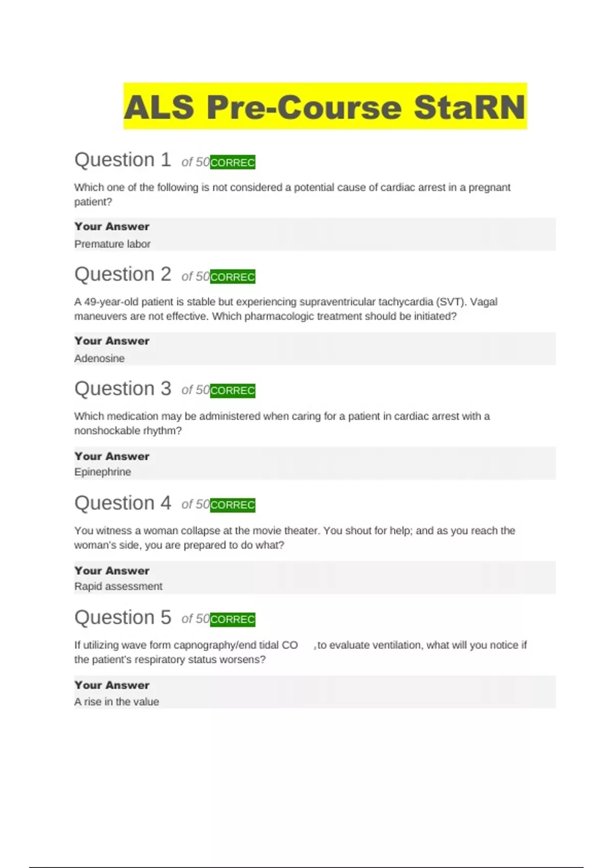Image resolution: width=613 pixels, height=868 pixels.
Task: Click the 'of 50' text next to Question 3
Action: pos(195,390)
